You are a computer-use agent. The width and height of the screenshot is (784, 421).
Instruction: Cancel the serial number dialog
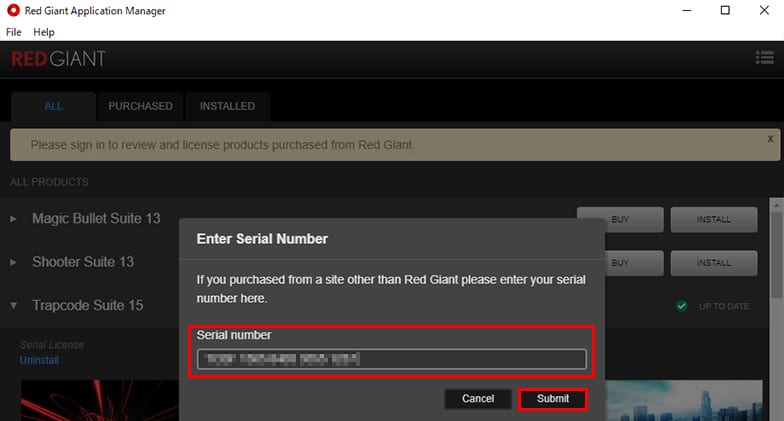pyautogui.click(x=478, y=398)
